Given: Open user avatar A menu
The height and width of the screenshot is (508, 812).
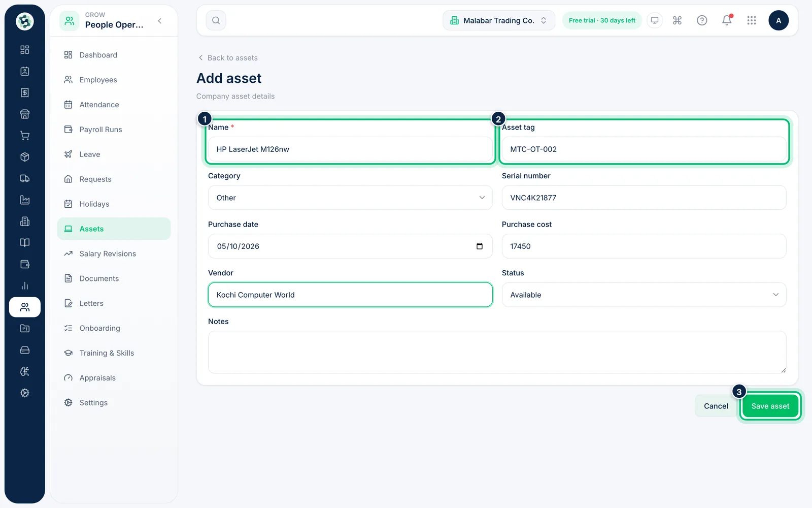Looking at the screenshot, I should [779, 20].
